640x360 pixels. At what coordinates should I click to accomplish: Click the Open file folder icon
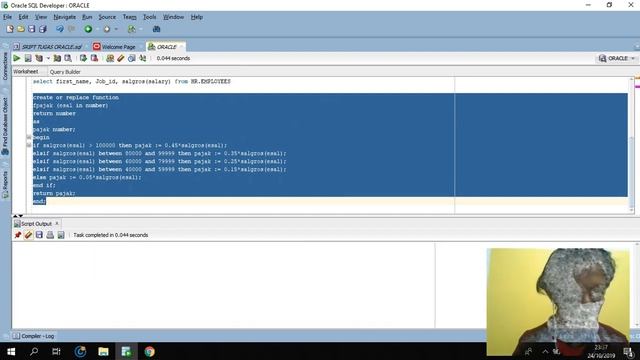[x=21, y=29]
